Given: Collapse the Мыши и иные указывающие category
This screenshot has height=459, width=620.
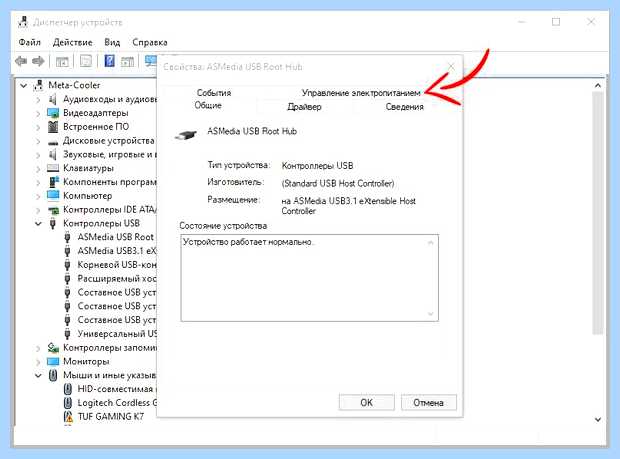Looking at the screenshot, I should [x=38, y=376].
